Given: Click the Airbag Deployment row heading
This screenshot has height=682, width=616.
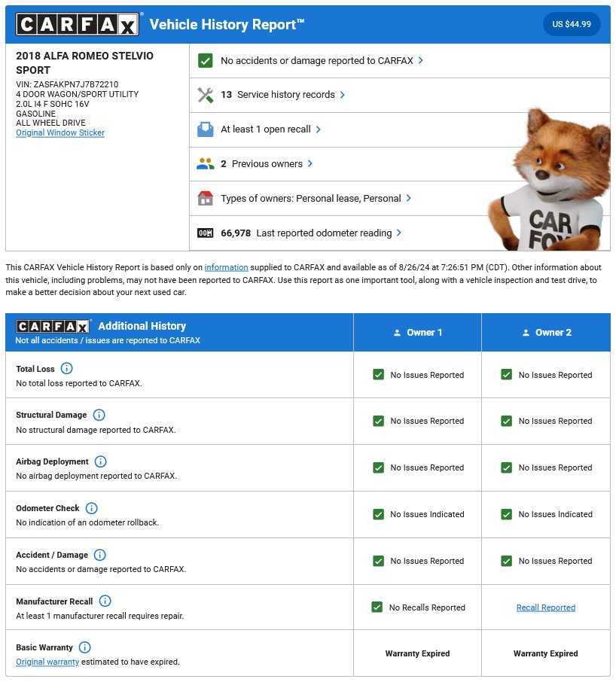Looking at the screenshot, I should 52,461.
